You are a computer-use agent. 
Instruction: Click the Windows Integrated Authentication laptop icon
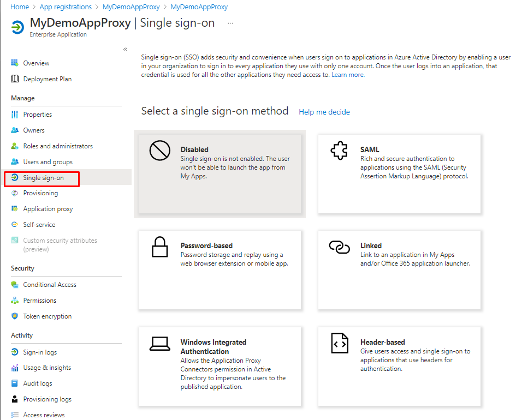[x=159, y=344]
